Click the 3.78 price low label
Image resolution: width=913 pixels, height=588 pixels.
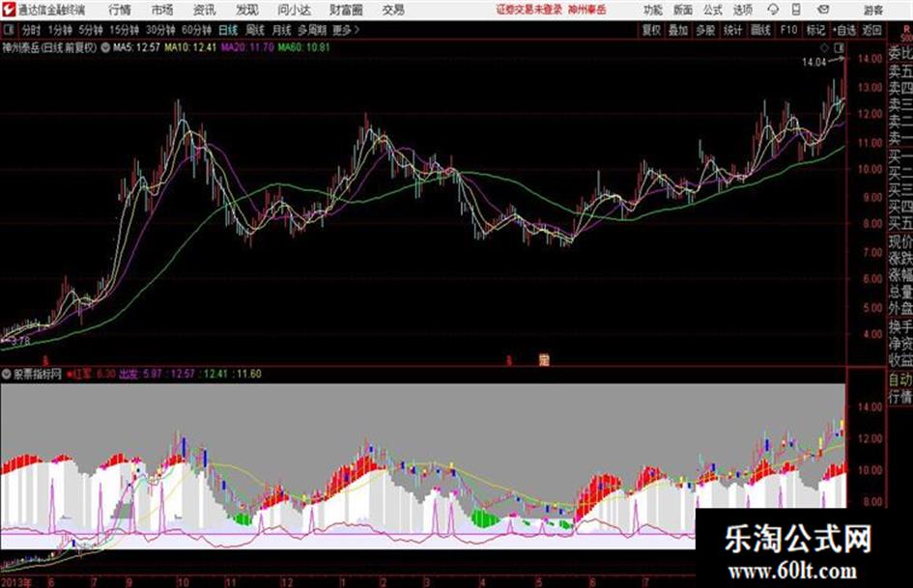click(x=19, y=342)
